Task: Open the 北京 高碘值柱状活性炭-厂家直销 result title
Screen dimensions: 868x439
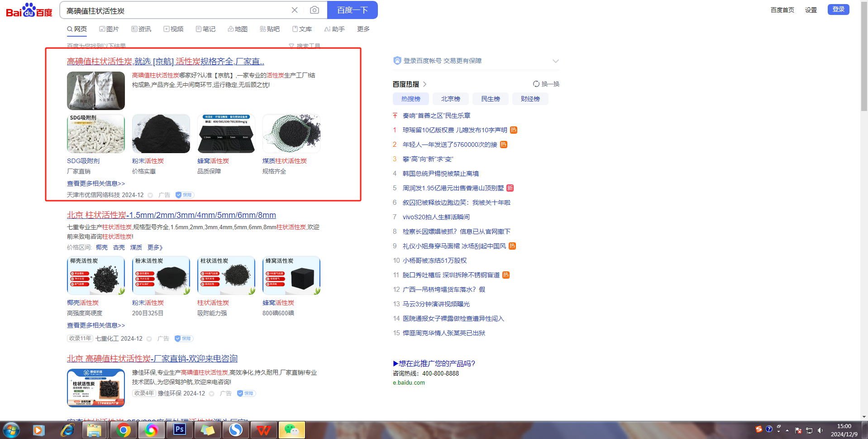Action: tap(153, 358)
